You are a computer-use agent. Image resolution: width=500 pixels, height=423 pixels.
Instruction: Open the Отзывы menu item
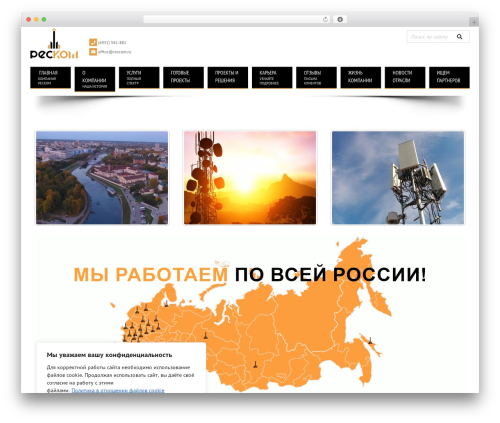316,78
